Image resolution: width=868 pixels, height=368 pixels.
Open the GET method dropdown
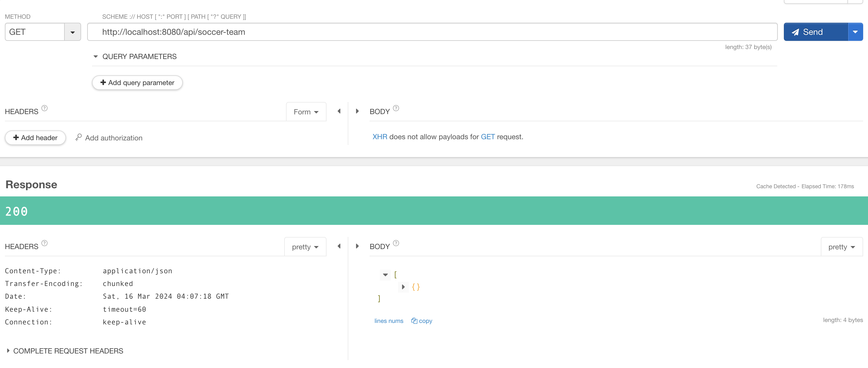tap(72, 32)
